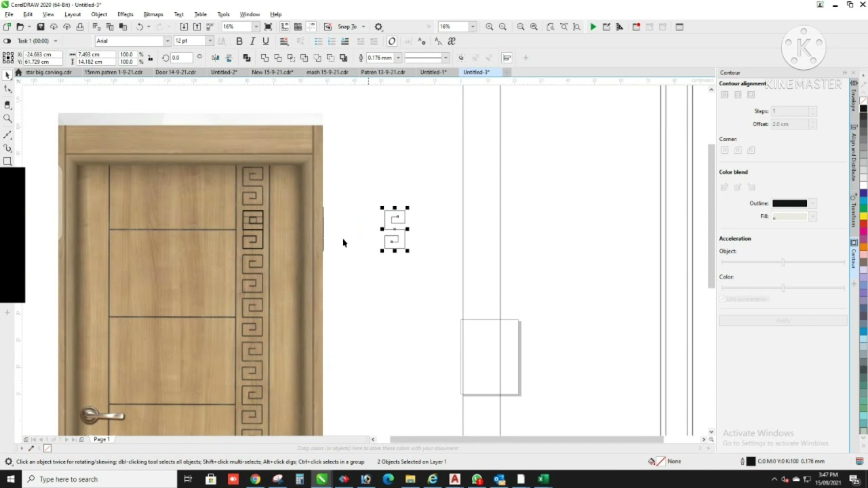
Task: Click the Save icon in the toolbar
Action: [41, 27]
